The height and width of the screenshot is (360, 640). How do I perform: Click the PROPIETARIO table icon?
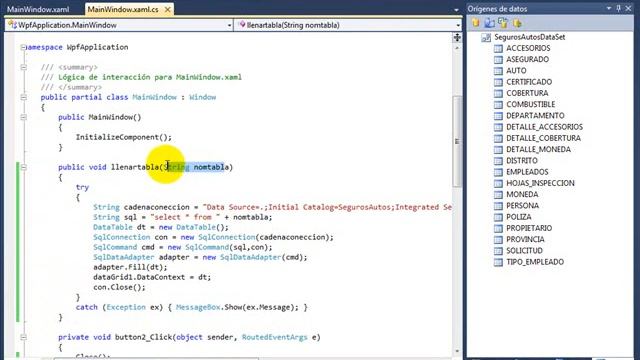(x=498, y=228)
